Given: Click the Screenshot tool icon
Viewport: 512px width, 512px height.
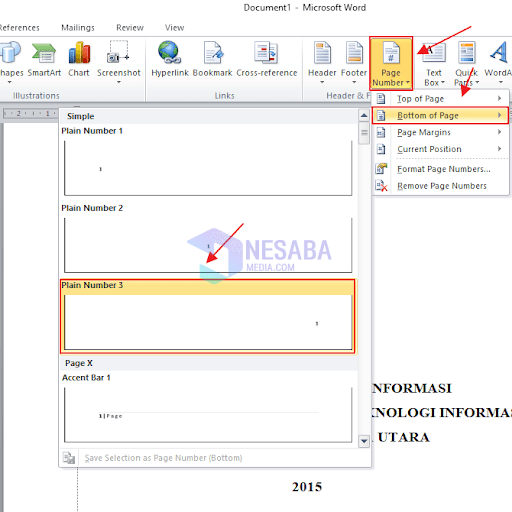Looking at the screenshot, I should [x=118, y=53].
